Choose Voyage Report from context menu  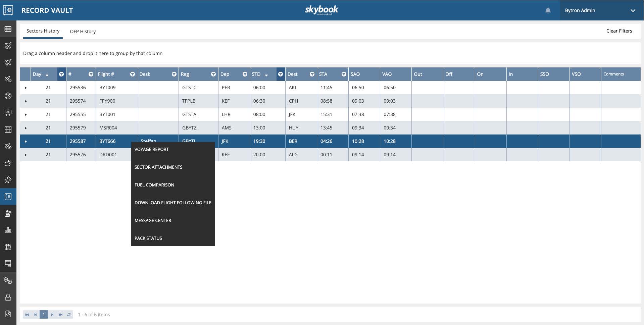pos(173,149)
